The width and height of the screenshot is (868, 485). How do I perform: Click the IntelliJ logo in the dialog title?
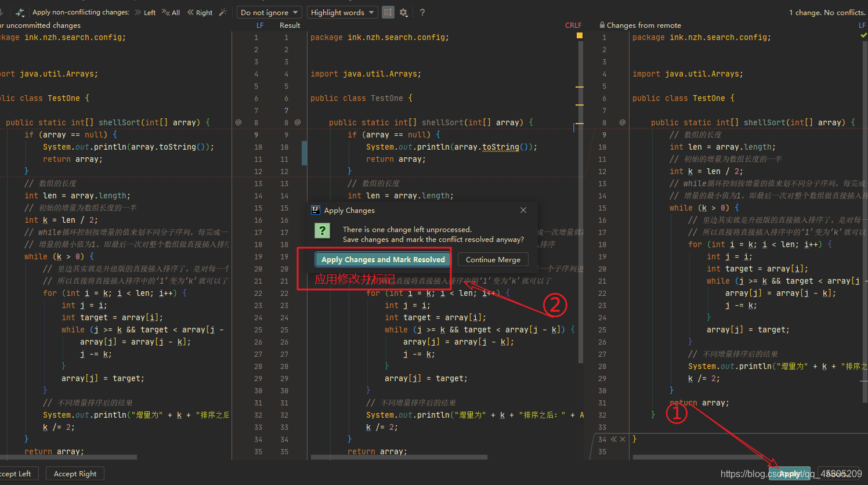(316, 210)
